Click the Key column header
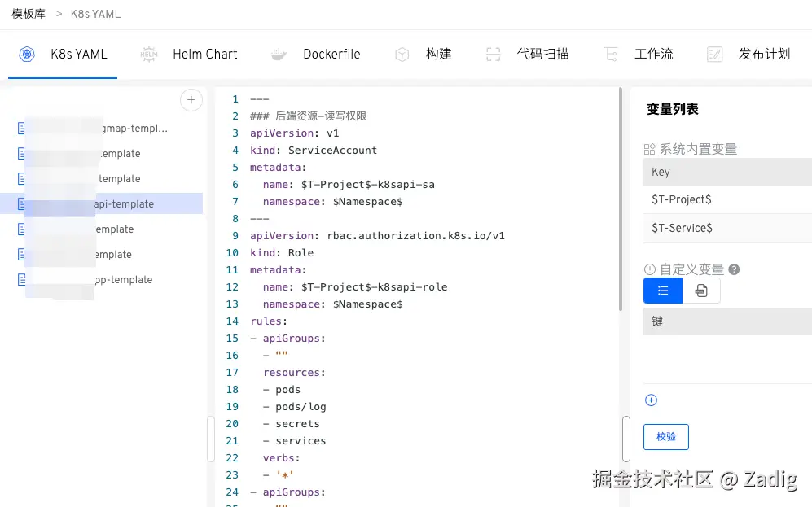This screenshot has width=812, height=507. pos(727,172)
